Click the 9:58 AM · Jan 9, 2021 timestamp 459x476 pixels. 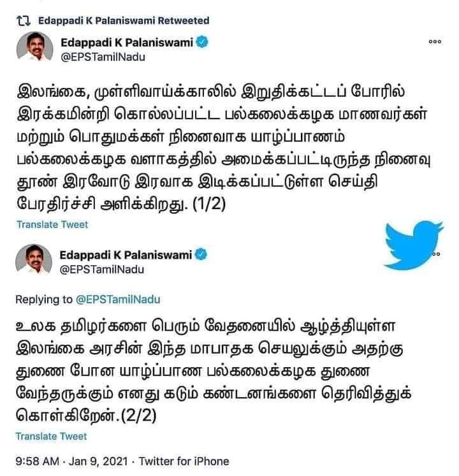pos(71,461)
